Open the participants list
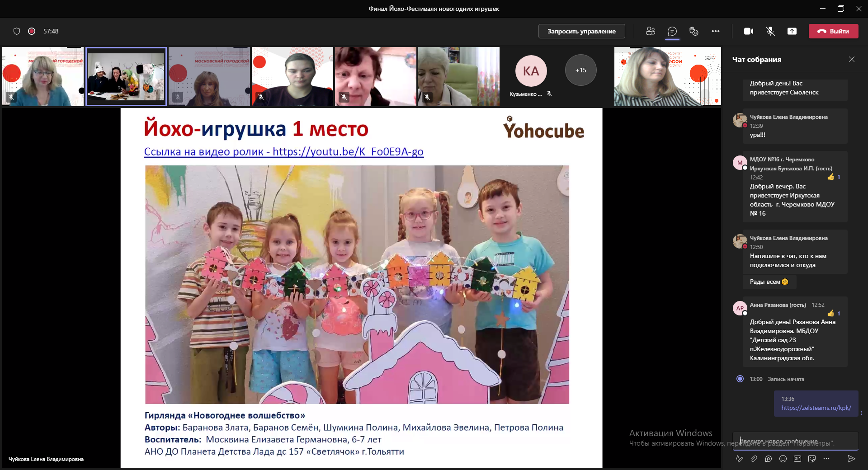 (x=650, y=31)
